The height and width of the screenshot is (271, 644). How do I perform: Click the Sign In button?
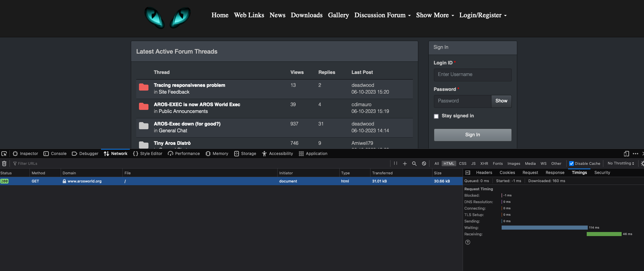coord(472,135)
